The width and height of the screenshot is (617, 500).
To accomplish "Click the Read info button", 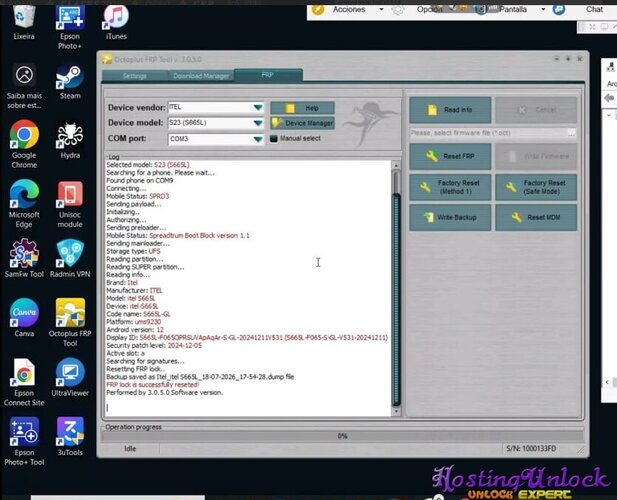I will coord(450,110).
